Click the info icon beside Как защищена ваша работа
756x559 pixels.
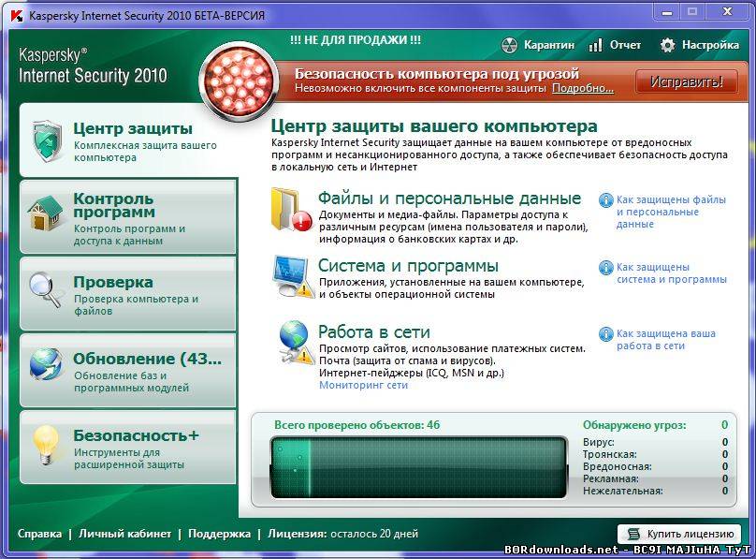[605, 333]
